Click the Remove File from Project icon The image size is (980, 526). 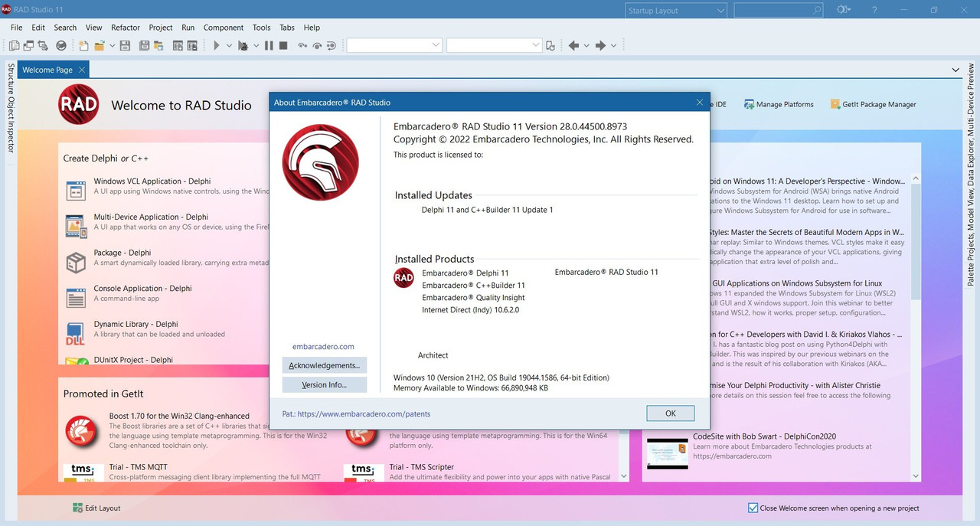coord(192,46)
